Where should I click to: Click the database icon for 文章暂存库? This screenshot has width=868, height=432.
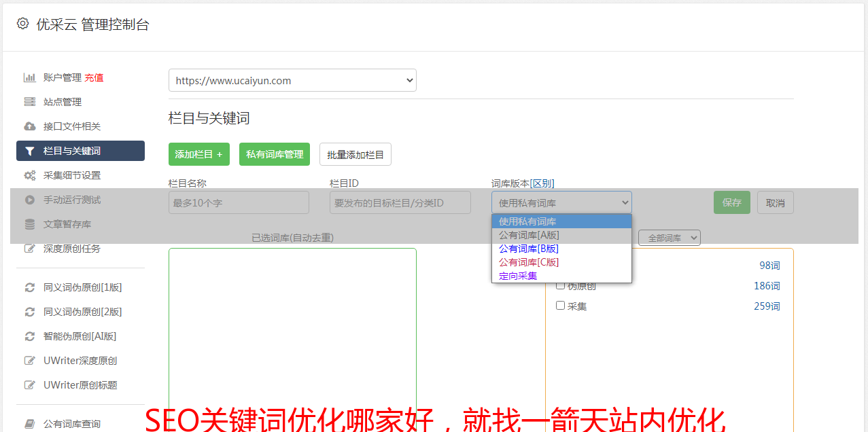click(x=30, y=224)
